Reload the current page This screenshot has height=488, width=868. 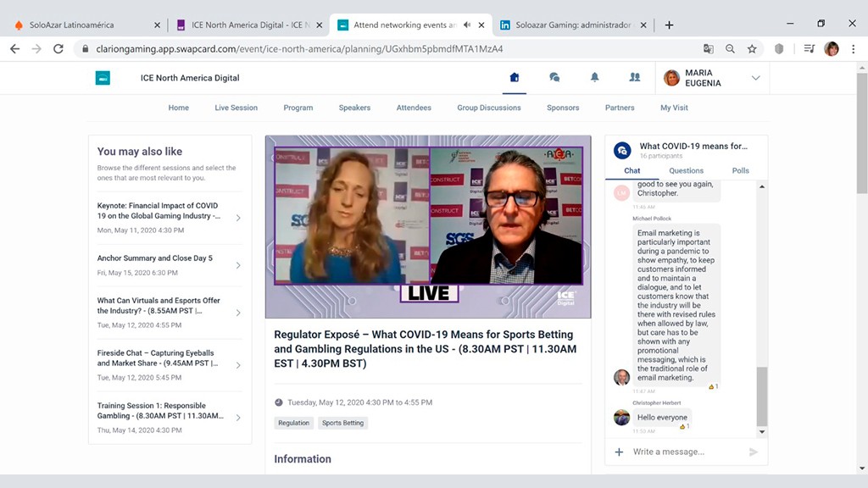tap(58, 48)
